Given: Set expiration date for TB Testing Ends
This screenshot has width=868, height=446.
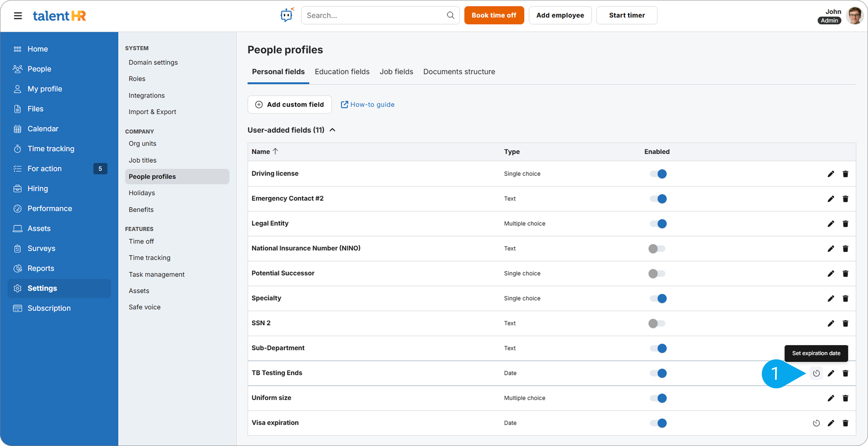Looking at the screenshot, I should pyautogui.click(x=816, y=373).
